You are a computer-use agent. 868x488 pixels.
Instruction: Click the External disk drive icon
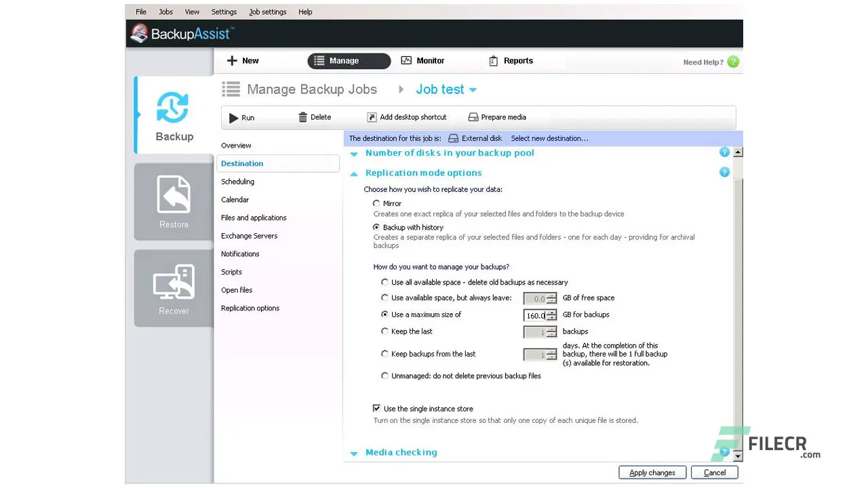pyautogui.click(x=454, y=138)
